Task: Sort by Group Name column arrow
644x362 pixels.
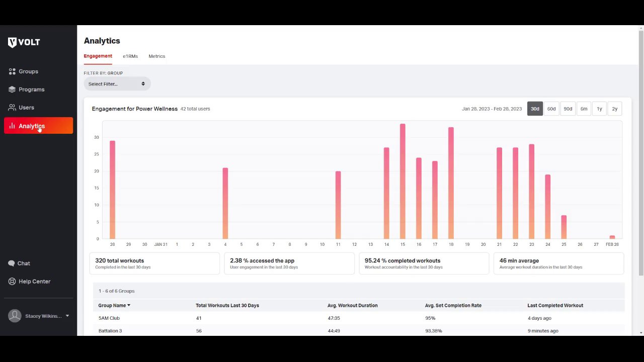Action: pyautogui.click(x=129, y=306)
